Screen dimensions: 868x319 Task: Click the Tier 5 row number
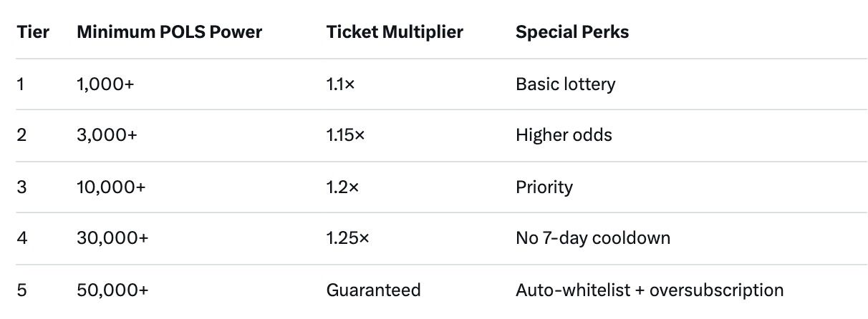[21, 290]
